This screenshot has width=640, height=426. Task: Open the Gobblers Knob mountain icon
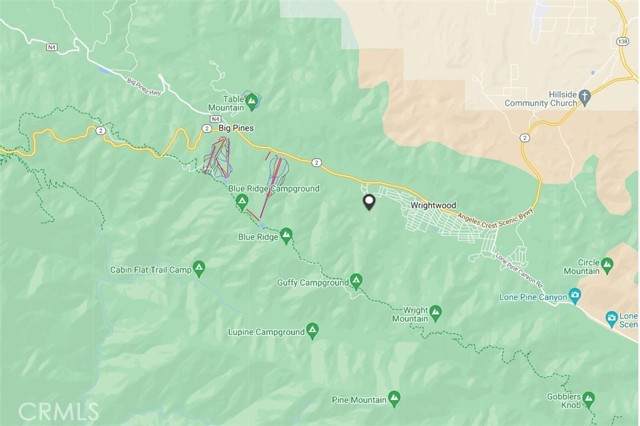point(588,399)
